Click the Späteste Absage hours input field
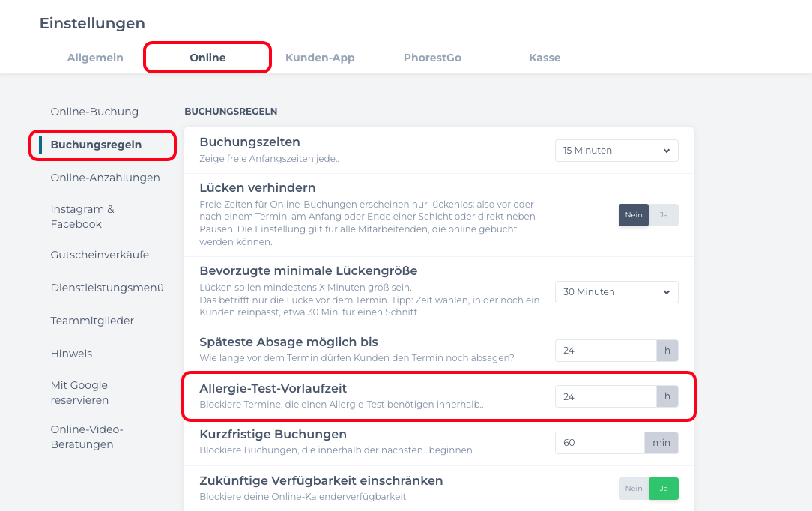812x511 pixels. (x=605, y=351)
